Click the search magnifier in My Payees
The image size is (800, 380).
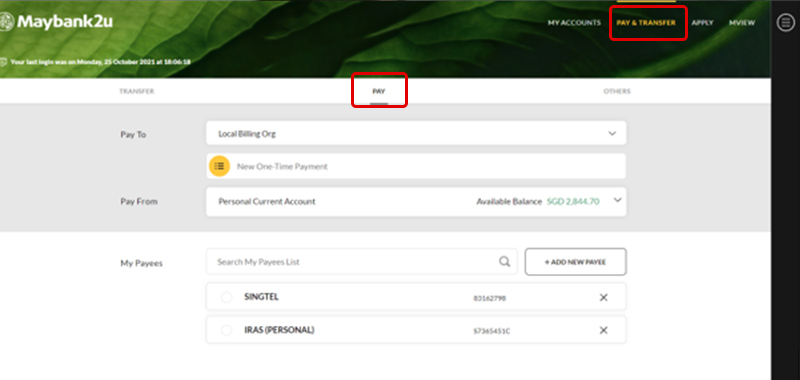click(504, 262)
